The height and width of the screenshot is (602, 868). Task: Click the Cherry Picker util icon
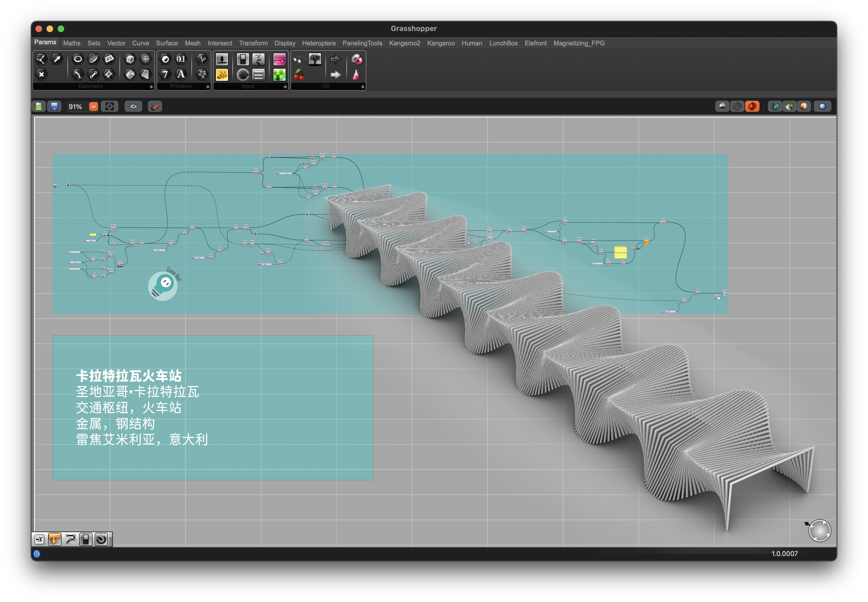[x=299, y=75]
